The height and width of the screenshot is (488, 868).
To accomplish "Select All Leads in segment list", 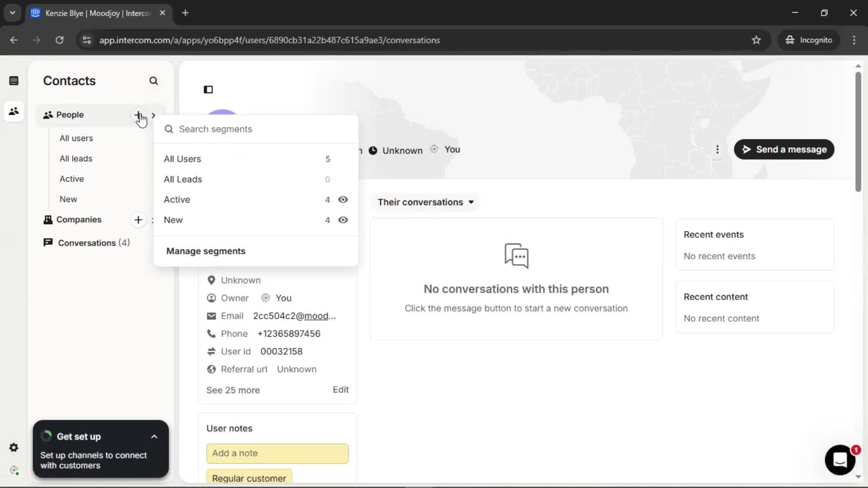I will click(x=256, y=179).
